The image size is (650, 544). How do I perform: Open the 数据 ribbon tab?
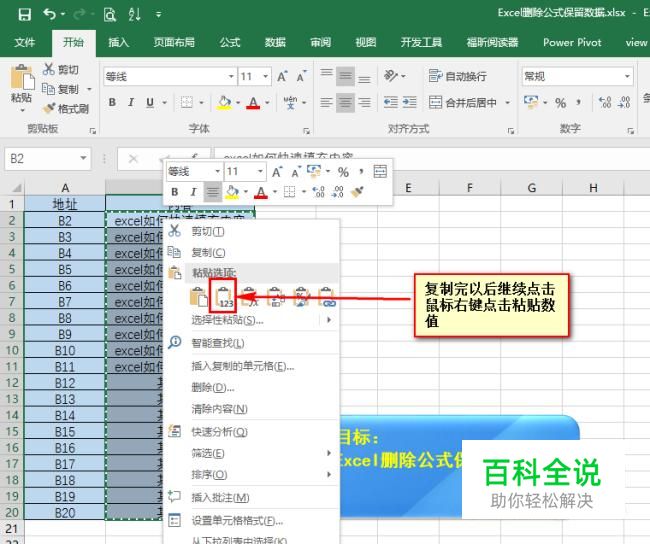(275, 42)
